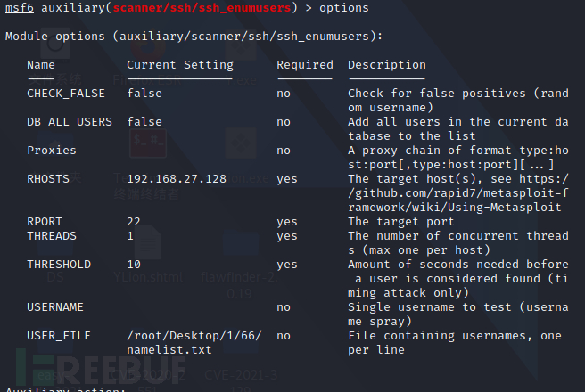Click the RPORT value 22
The image size is (585, 392).
[x=134, y=222]
